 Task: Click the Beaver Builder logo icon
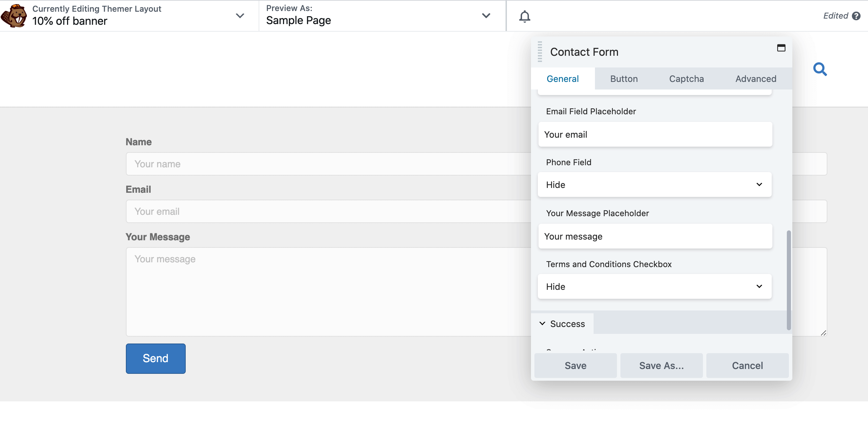[x=14, y=15]
